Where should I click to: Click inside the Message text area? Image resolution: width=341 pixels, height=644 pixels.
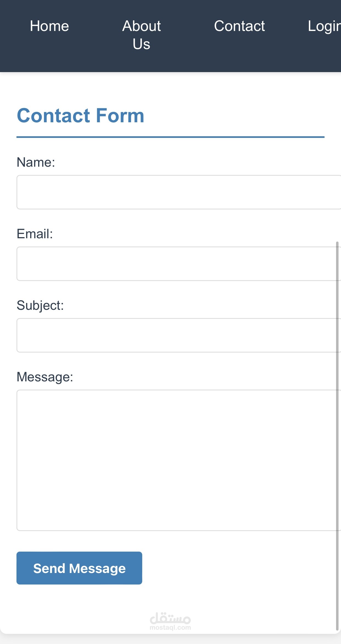pos(176,460)
